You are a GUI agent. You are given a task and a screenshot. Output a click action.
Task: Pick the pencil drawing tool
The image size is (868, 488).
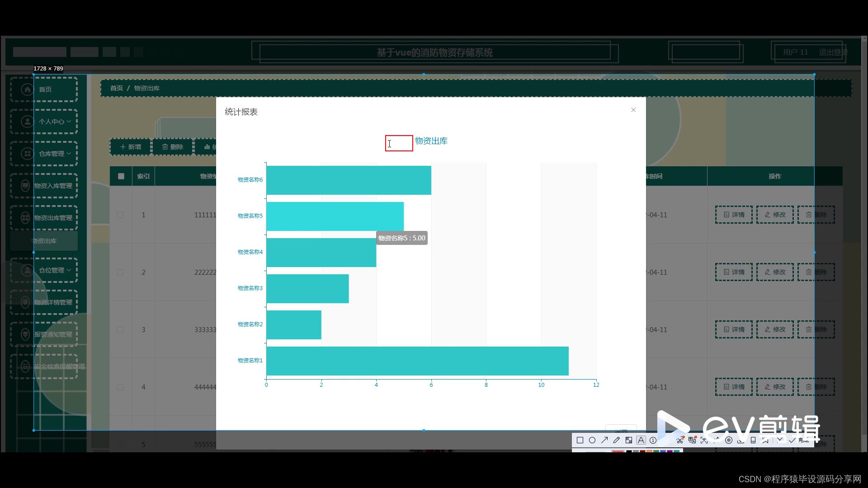click(x=617, y=440)
